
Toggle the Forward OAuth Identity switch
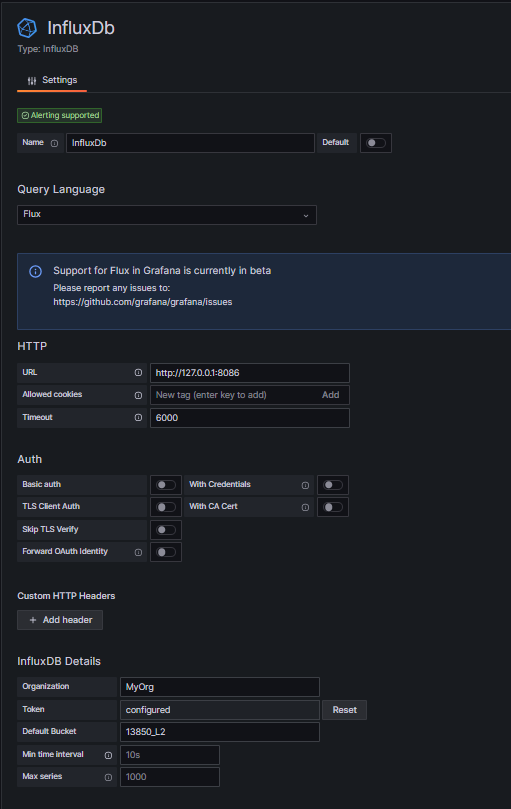(x=166, y=552)
